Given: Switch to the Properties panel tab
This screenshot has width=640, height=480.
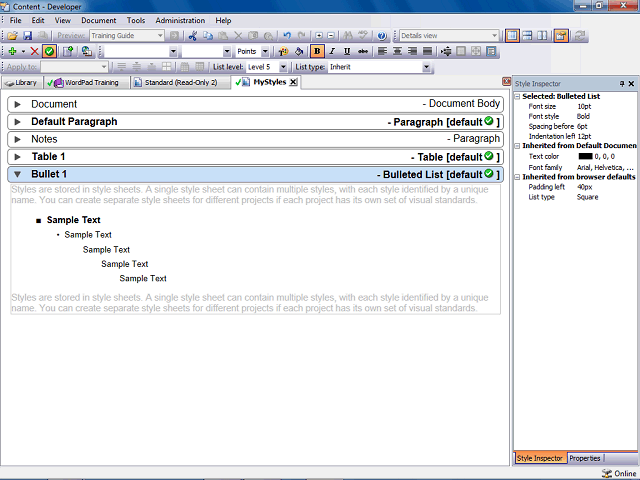Looking at the screenshot, I should click(x=585, y=458).
